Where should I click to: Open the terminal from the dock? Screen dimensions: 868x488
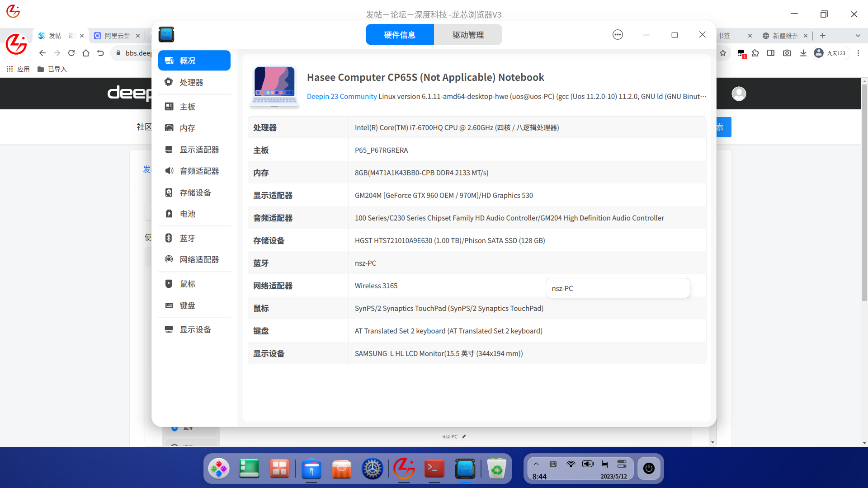434,469
